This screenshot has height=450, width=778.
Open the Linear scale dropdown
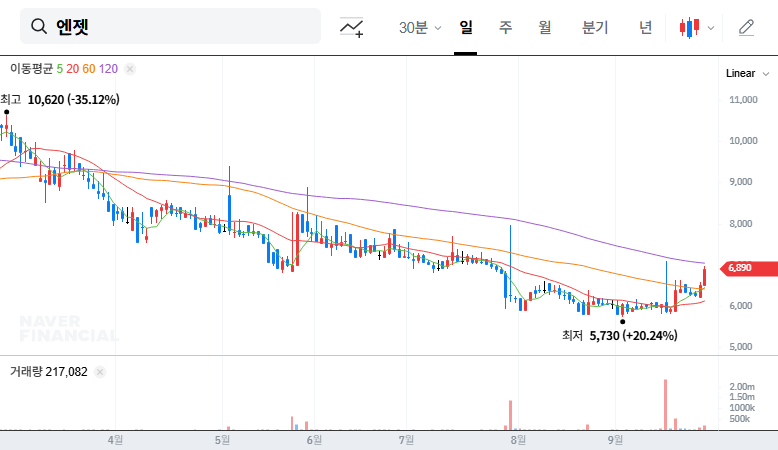[x=747, y=73]
